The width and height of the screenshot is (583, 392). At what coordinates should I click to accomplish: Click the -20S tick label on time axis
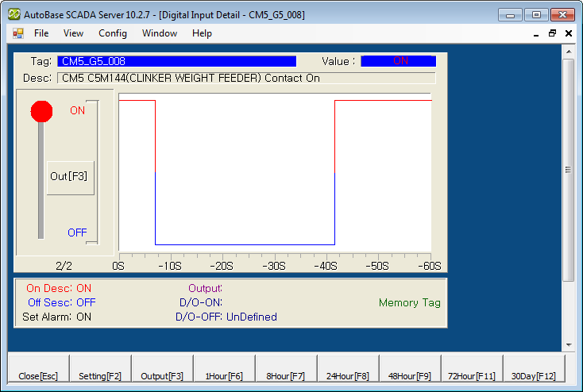coord(222,266)
